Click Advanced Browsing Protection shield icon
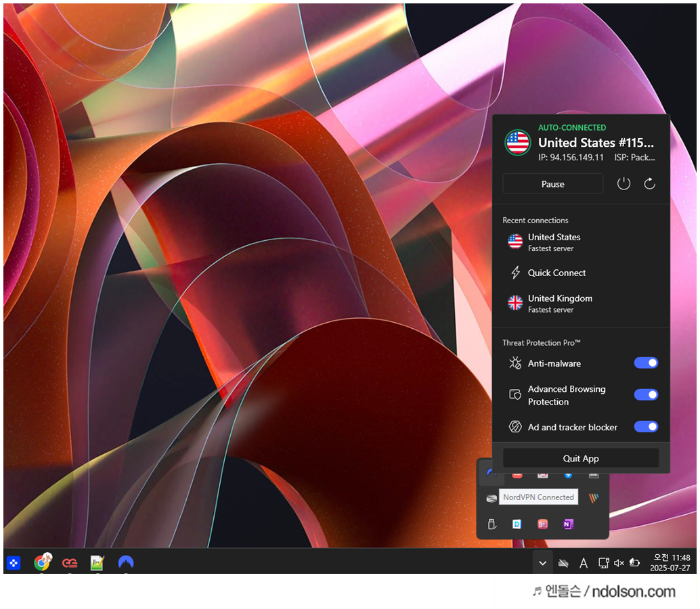The height and width of the screenshot is (609, 700). 515,395
